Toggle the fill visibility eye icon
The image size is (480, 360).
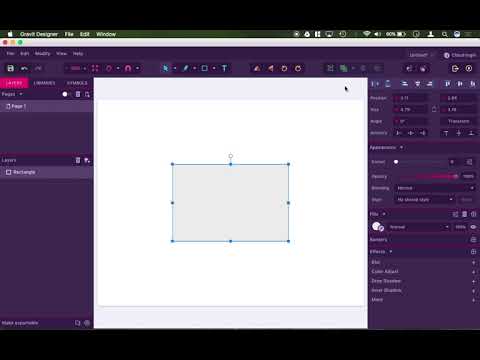coord(473,227)
